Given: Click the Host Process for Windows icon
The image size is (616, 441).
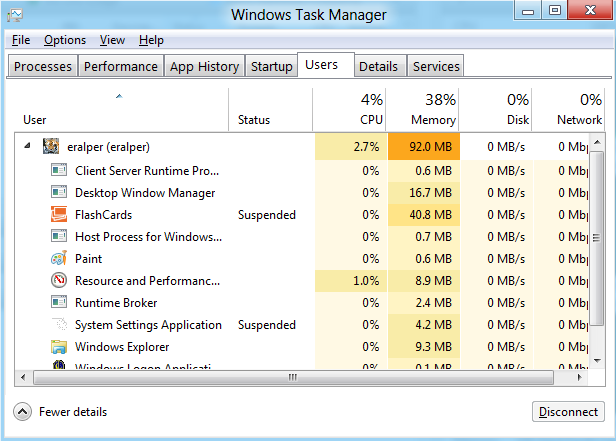Looking at the screenshot, I should pyautogui.click(x=59, y=236).
